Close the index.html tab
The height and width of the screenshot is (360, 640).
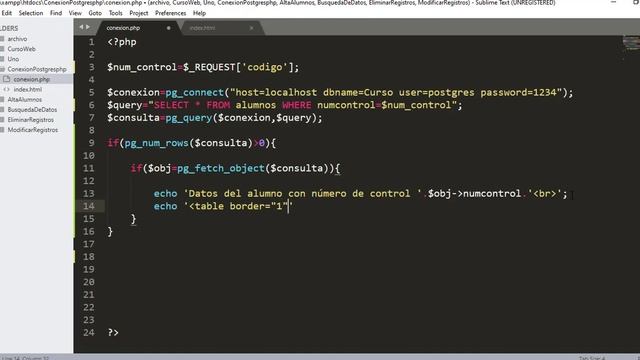click(x=251, y=28)
